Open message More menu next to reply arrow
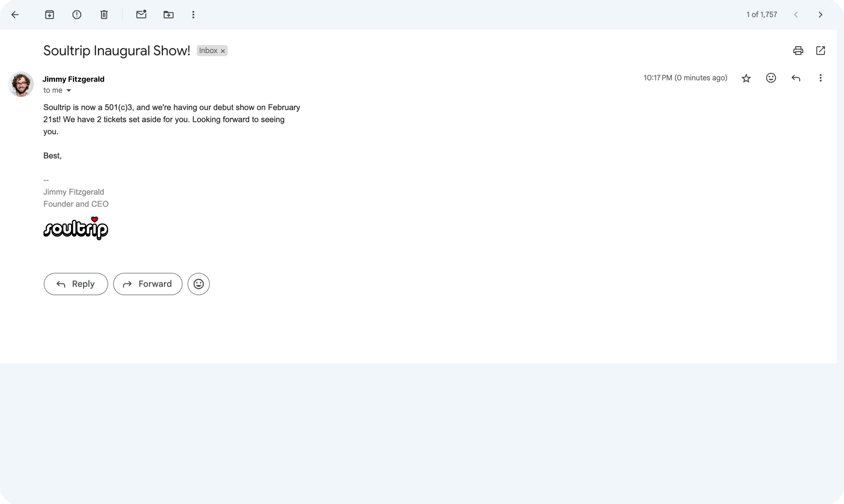 [x=820, y=78]
